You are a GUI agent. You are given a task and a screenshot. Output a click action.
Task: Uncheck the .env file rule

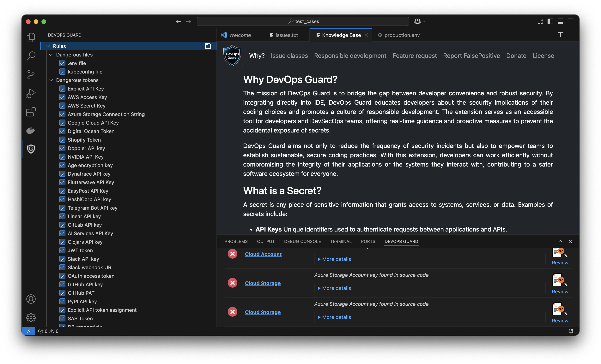[x=62, y=63]
